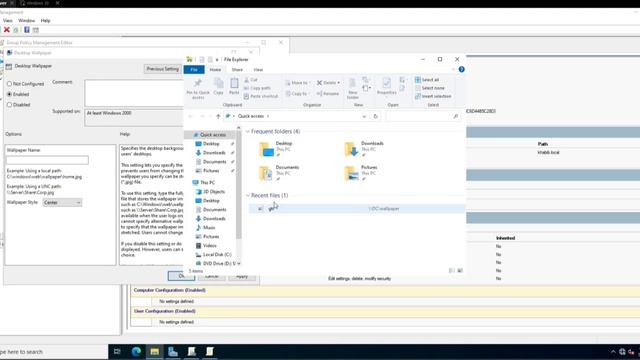Click Select none in ribbon

[429, 88]
